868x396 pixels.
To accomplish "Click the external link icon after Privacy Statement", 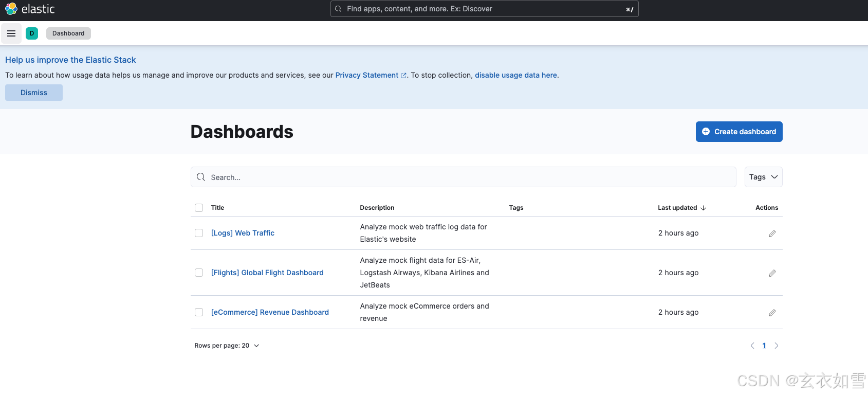I will click(x=403, y=76).
